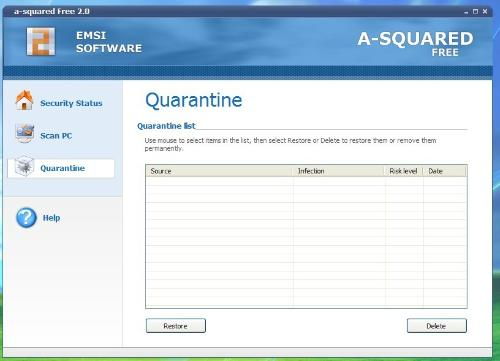The image size is (500, 361).
Task: Click the Security Status house icon
Action: pos(24,100)
